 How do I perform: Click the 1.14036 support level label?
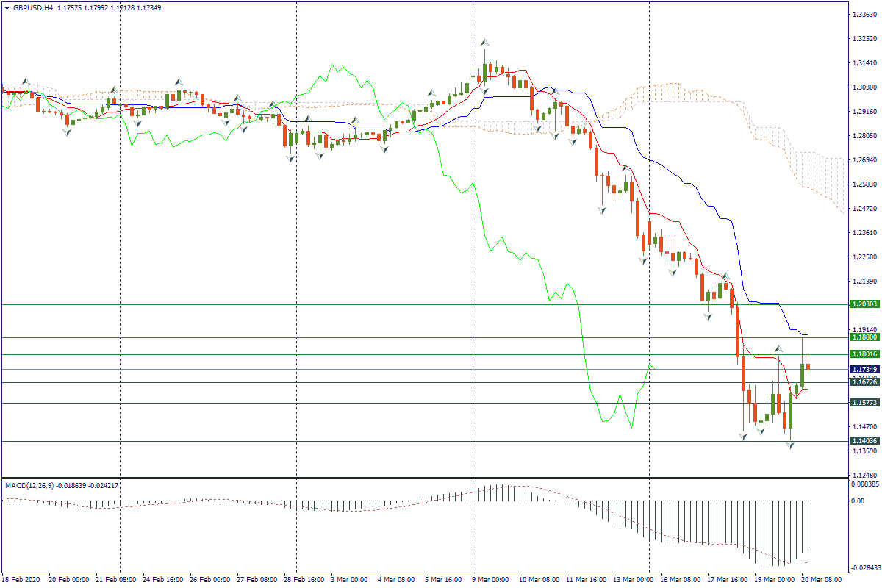(x=864, y=441)
